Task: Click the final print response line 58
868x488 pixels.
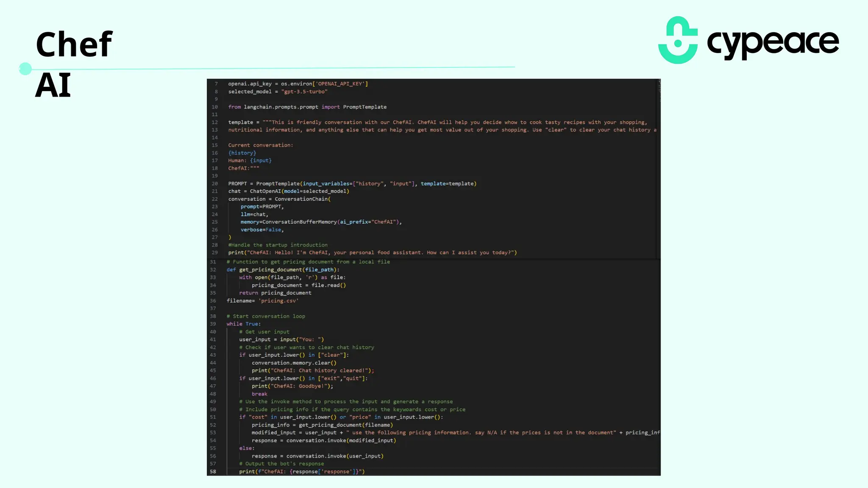Action: point(302,471)
